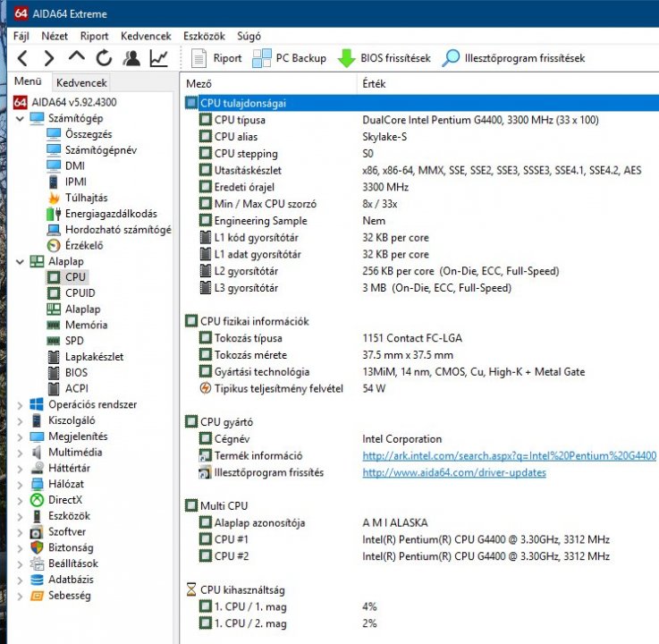Open the user icon in toolbar
The width and height of the screenshot is (659, 644).
131,58
